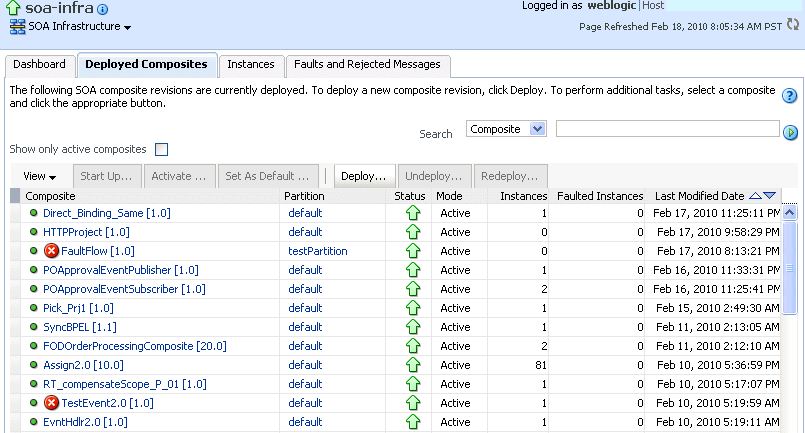Image resolution: width=805 pixels, height=433 pixels.
Task: Click the green bullet beside SyncBPEL
Action: coord(33,327)
